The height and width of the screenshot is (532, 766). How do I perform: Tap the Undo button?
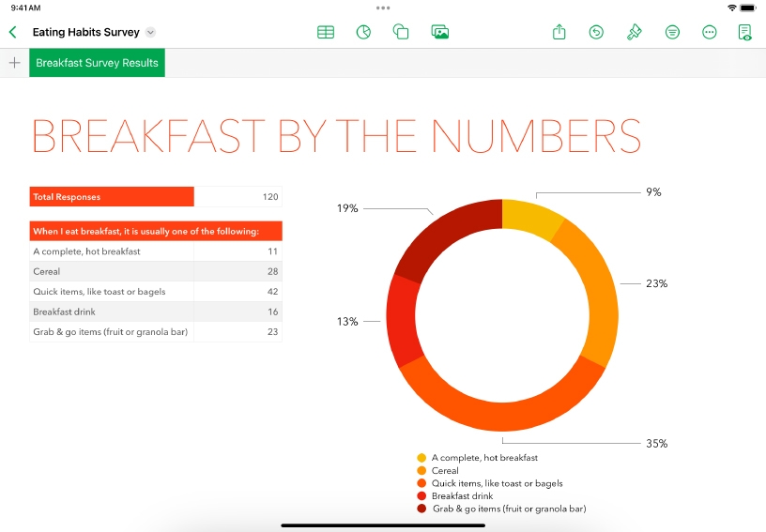(x=596, y=32)
